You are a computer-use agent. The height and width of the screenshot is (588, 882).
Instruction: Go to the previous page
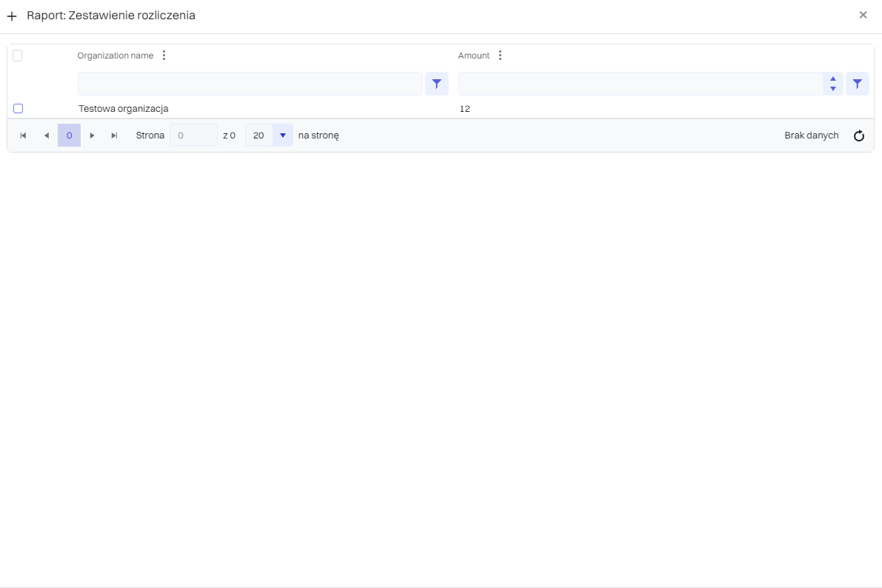tap(46, 136)
